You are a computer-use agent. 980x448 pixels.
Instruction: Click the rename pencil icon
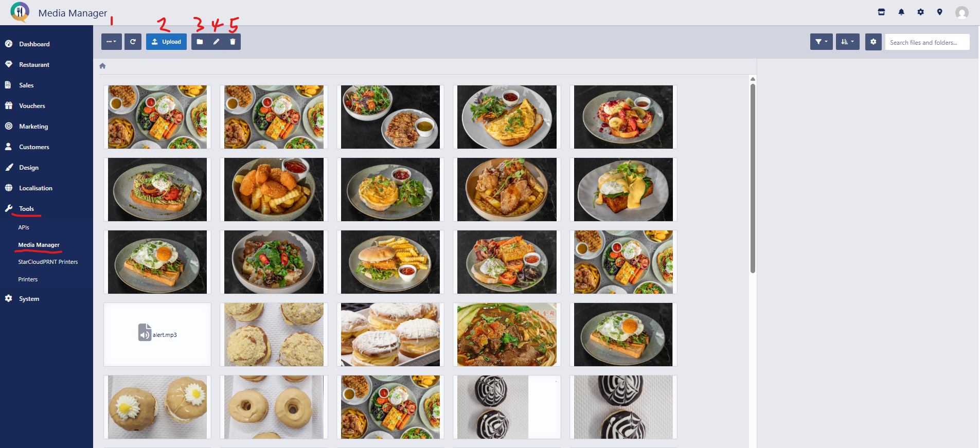coord(216,42)
